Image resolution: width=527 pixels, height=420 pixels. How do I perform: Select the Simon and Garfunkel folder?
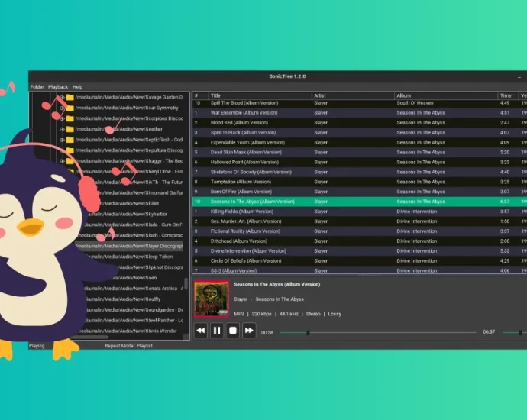[141, 193]
